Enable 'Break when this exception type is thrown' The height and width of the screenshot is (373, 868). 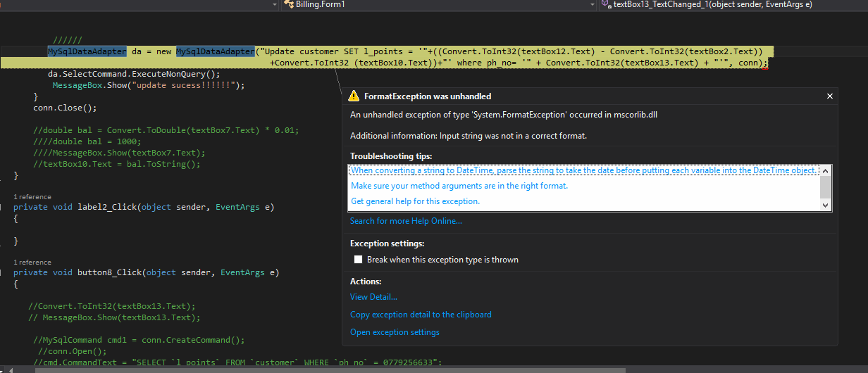pyautogui.click(x=359, y=260)
